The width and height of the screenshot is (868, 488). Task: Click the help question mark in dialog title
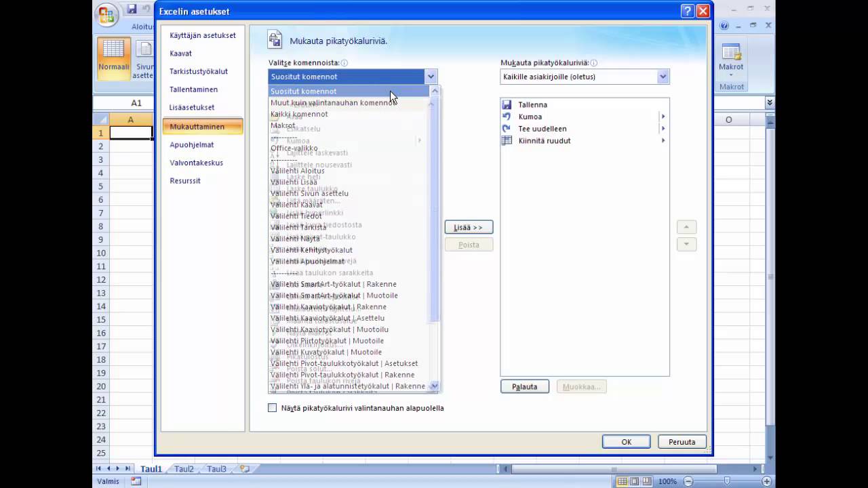coord(687,11)
